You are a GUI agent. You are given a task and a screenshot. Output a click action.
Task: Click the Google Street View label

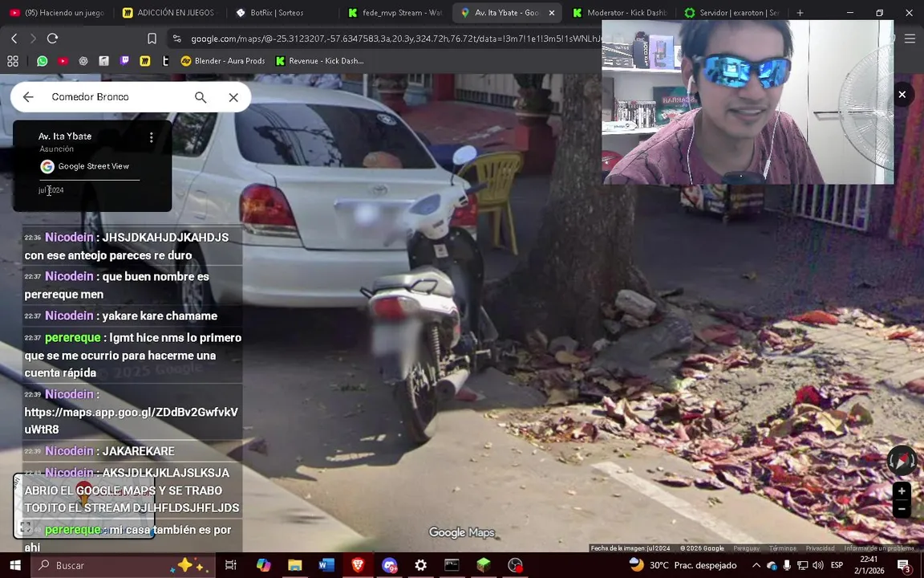click(93, 166)
